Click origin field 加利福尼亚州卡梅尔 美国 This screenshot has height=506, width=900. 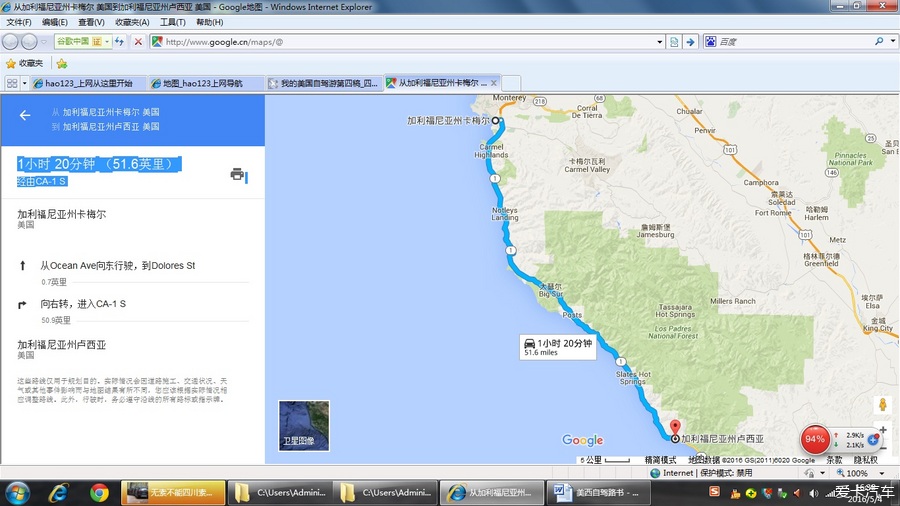pos(111,112)
